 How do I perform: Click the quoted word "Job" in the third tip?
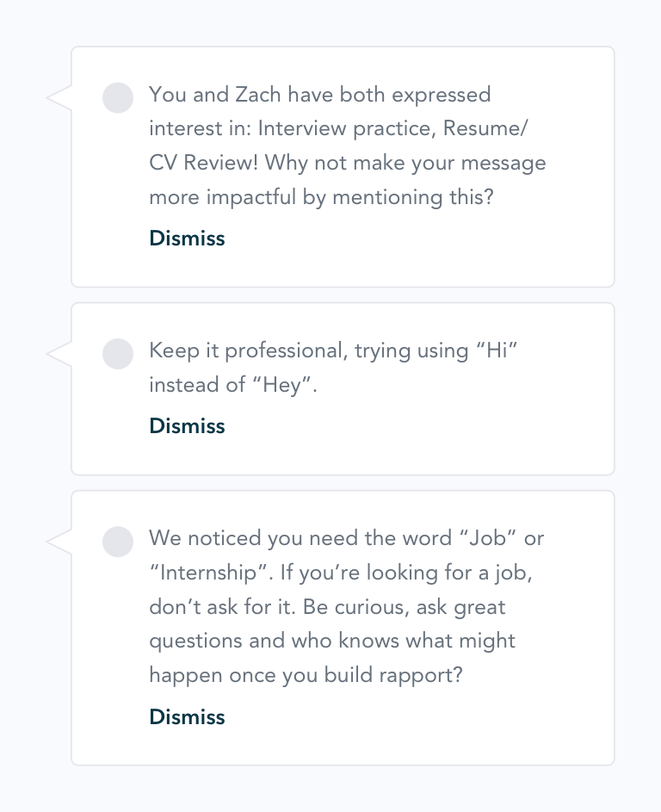[x=488, y=538]
